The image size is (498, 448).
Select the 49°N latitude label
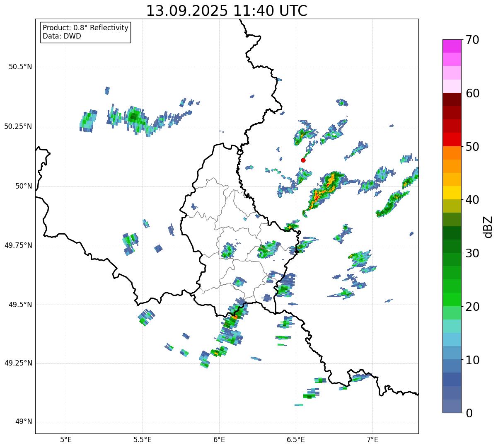pyautogui.click(x=23, y=422)
